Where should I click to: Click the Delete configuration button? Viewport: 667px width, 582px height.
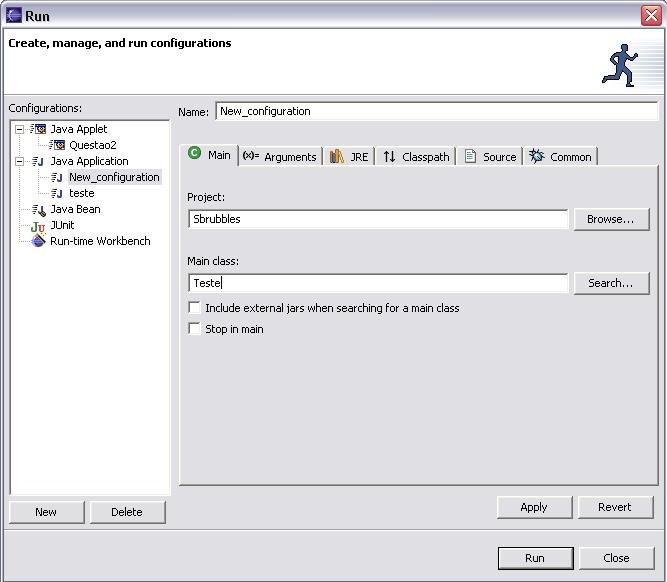[x=127, y=512]
